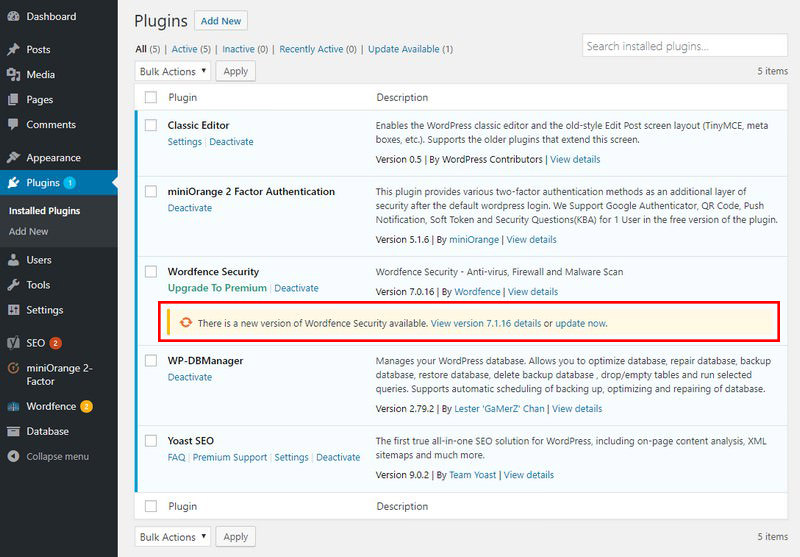The image size is (800, 557).
Task: Open Wordfence author link
Action: [477, 292]
